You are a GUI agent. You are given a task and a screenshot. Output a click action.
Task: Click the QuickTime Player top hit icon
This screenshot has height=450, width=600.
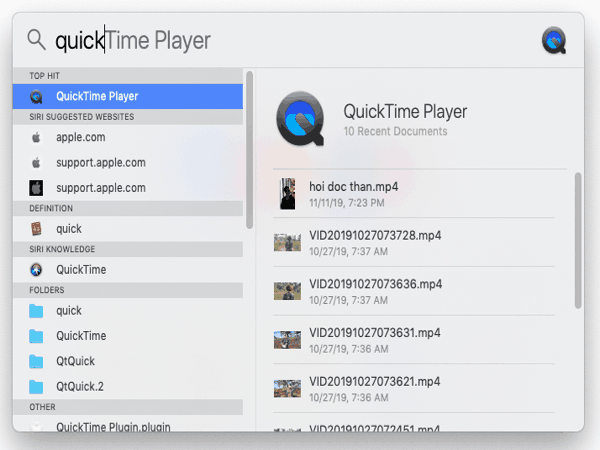(36, 96)
